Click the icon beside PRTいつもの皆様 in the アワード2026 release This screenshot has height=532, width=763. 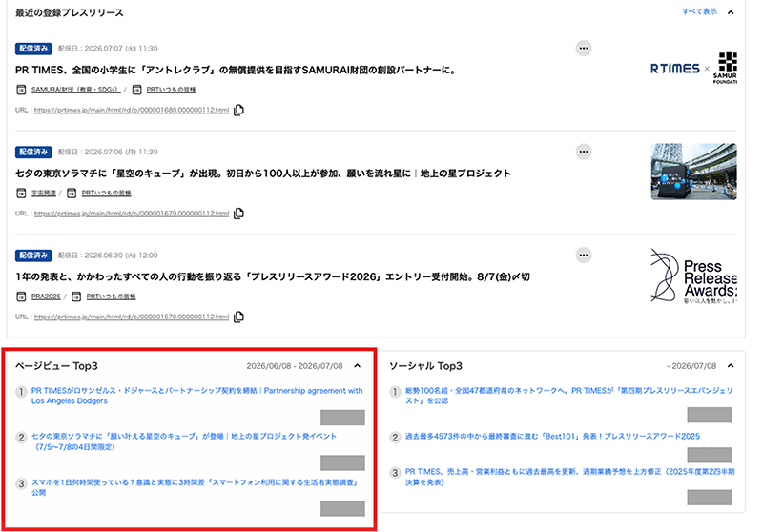76,297
